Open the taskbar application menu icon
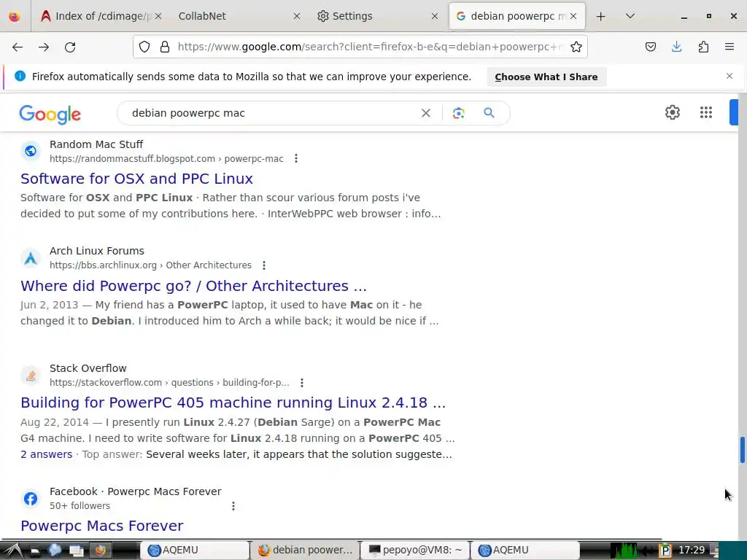The image size is (747, 560). pyautogui.click(x=13, y=551)
